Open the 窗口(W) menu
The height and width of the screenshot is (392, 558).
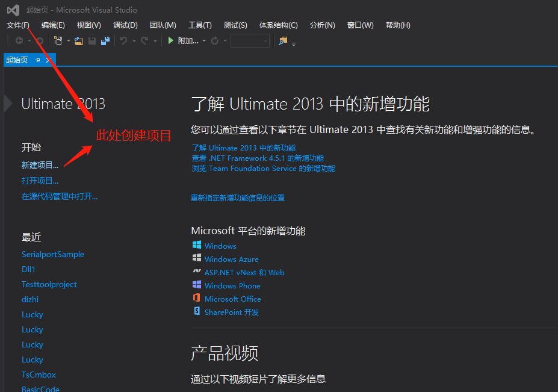point(361,25)
